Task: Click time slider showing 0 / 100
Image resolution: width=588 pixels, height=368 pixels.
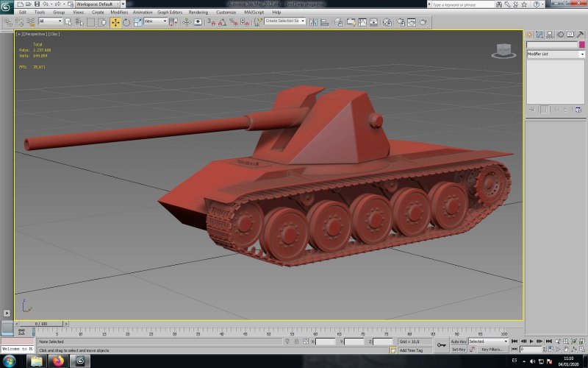Action: 41,324
